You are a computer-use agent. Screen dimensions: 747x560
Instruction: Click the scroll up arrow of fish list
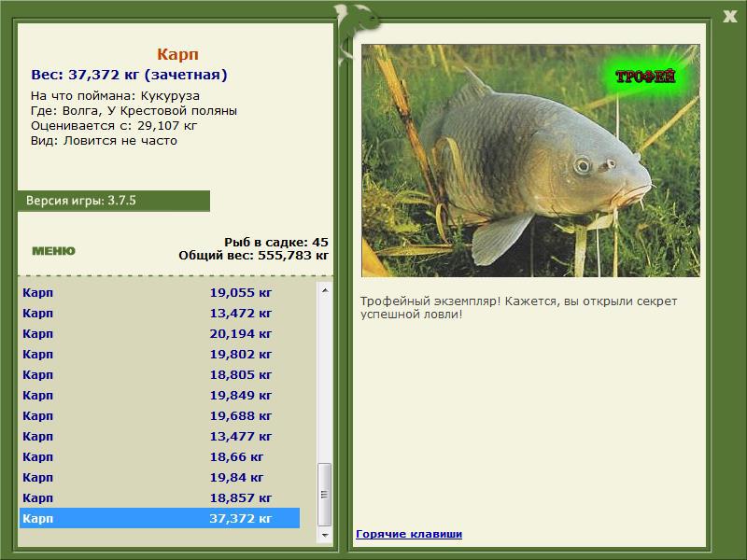click(325, 290)
